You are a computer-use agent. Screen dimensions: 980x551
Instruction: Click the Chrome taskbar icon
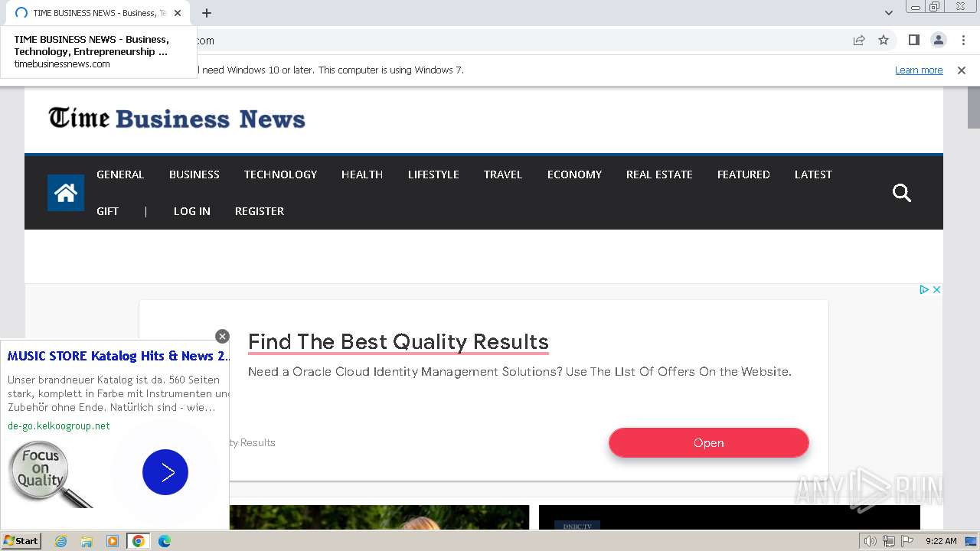139,541
